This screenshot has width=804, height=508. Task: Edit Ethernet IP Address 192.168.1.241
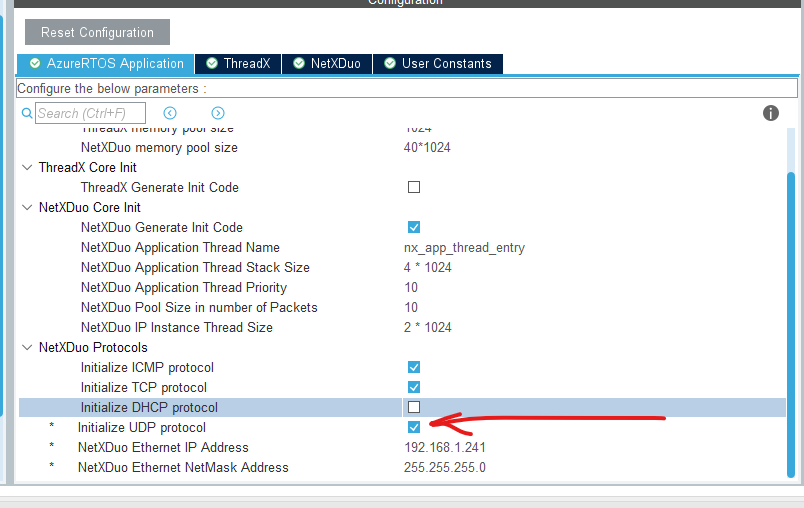tap(445, 448)
